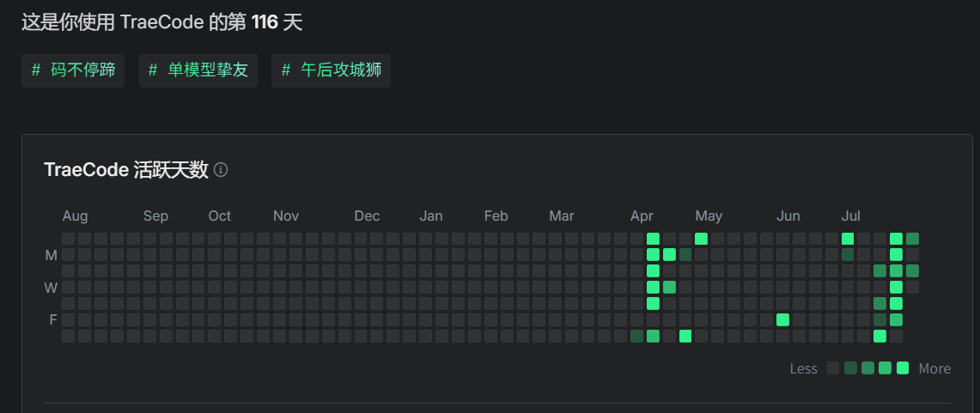Click the Aug month label
980x413 pixels.
pyautogui.click(x=75, y=216)
